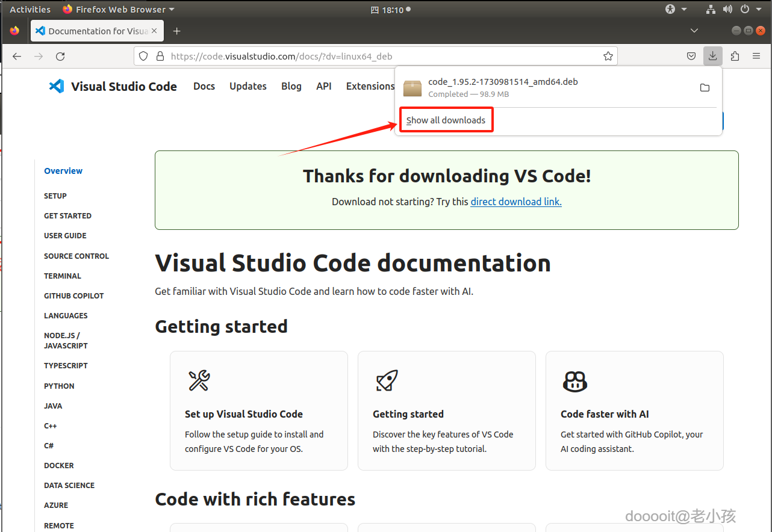
Task: Click Show all downloads
Action: tap(446, 120)
